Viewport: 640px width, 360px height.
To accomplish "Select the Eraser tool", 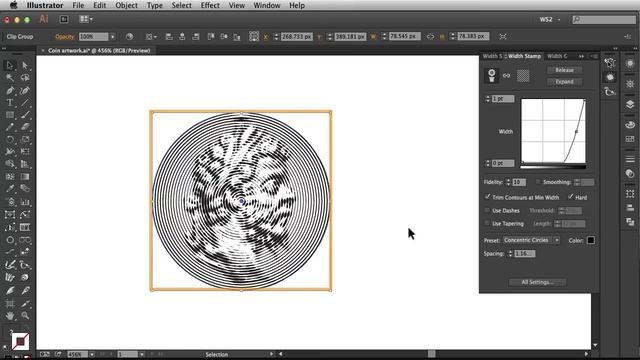I will [x=25, y=127].
